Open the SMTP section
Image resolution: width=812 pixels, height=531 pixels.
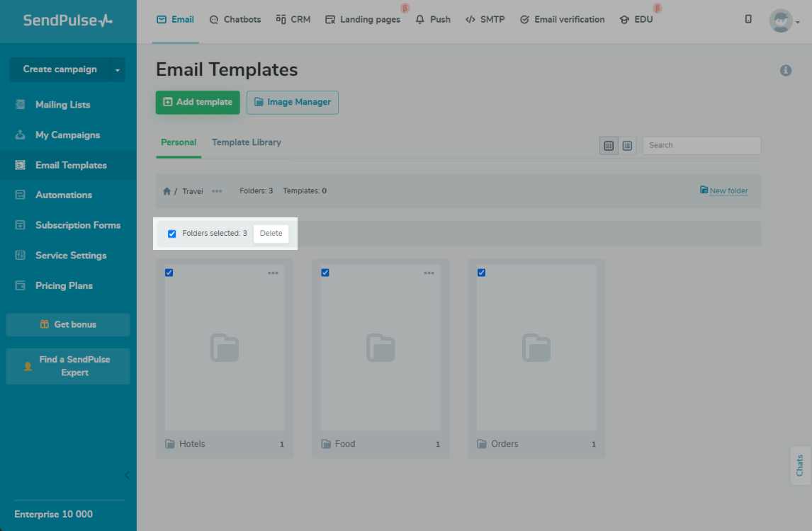(485, 20)
